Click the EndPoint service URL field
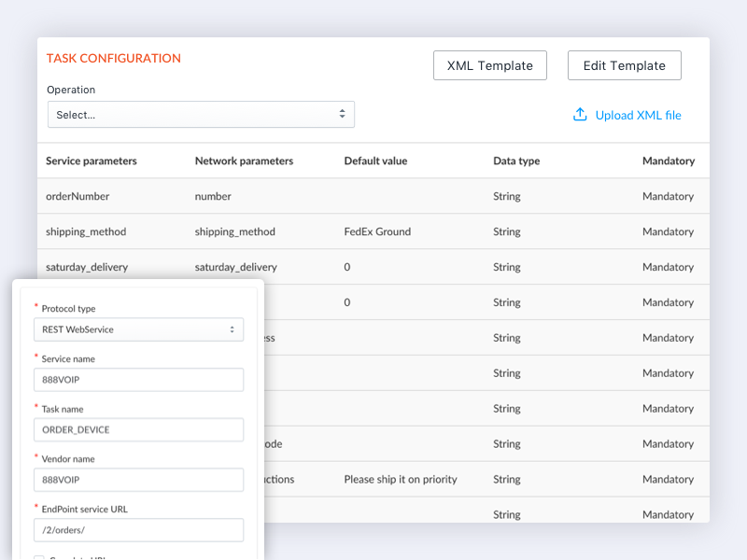Viewport: 747px width, 560px height. pos(138,530)
